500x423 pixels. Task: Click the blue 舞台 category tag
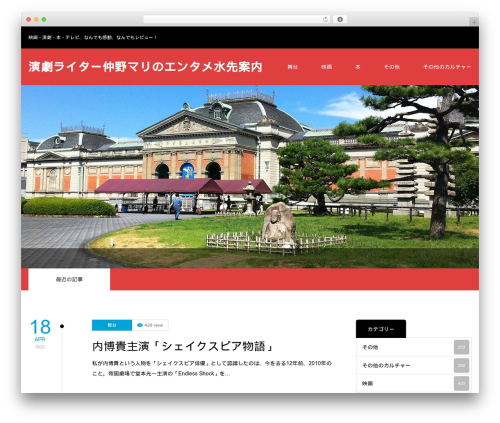tap(112, 325)
